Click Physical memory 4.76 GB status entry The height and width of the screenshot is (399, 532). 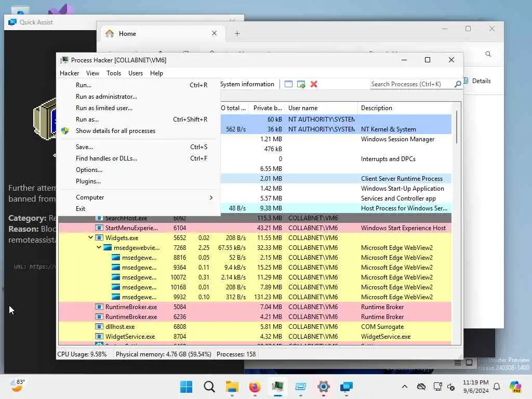click(163, 354)
